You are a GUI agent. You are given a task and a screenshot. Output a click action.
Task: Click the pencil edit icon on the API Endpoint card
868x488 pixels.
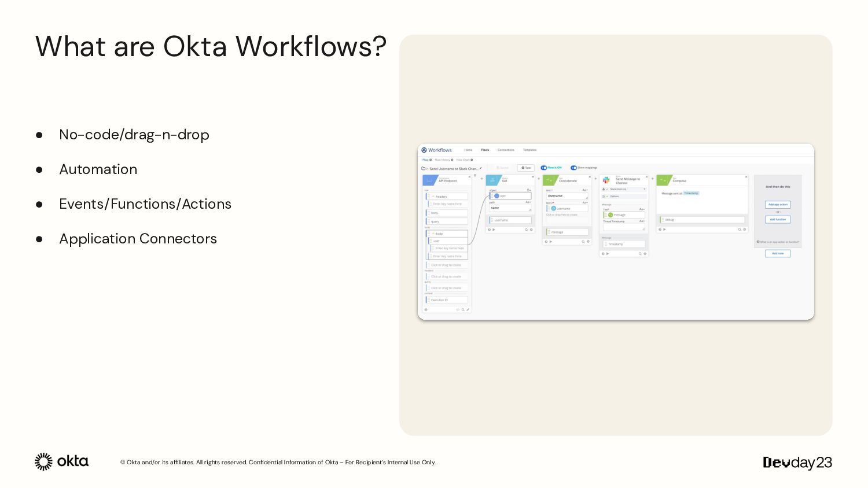[x=468, y=309]
